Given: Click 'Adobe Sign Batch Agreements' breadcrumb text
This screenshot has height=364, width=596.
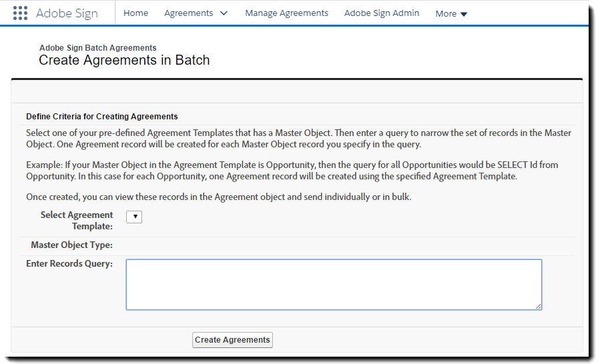Looking at the screenshot, I should tap(98, 48).
